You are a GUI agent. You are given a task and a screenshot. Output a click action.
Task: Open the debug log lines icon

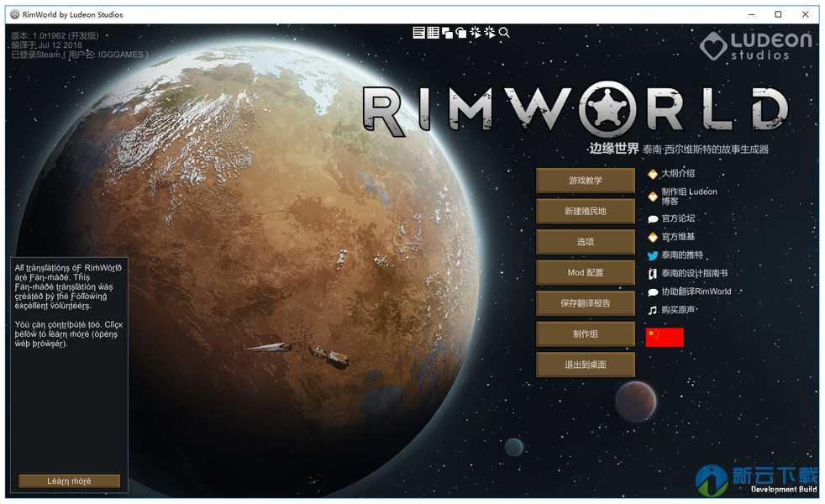418,33
